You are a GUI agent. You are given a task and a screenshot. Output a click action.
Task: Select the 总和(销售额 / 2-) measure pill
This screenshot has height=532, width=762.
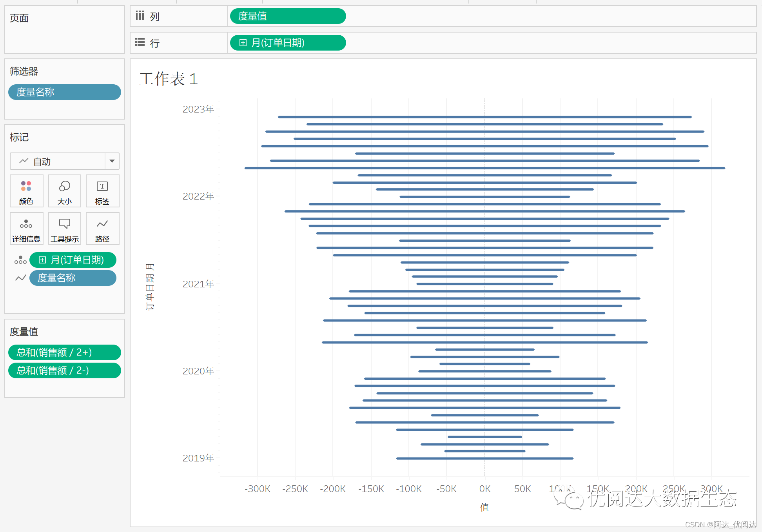pos(65,370)
